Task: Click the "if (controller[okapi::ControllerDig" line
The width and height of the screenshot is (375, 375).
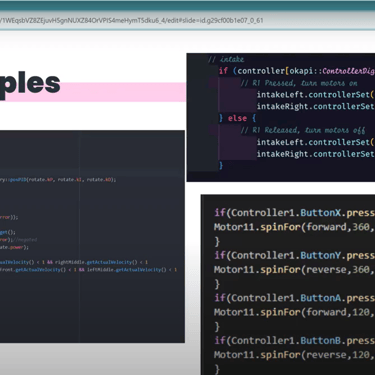Action: (297, 71)
